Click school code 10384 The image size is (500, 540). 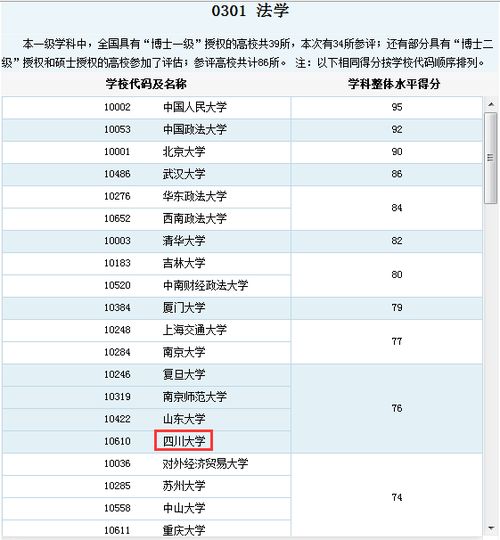click(117, 308)
